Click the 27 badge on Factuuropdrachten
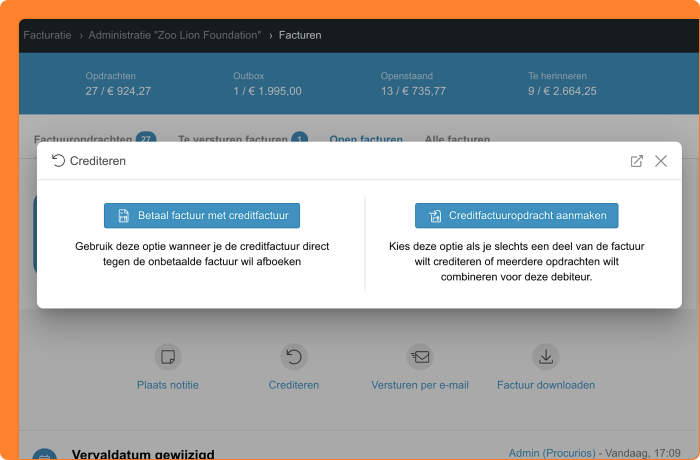 click(x=146, y=138)
